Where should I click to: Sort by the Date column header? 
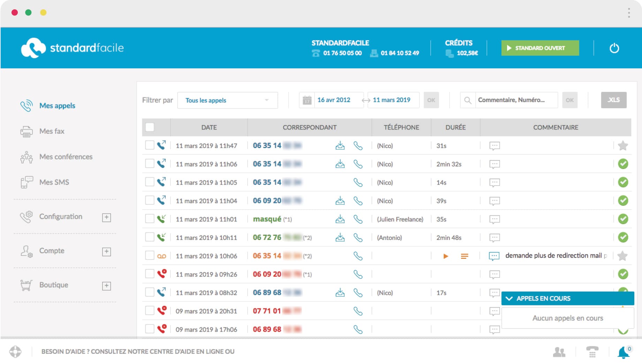[x=209, y=127]
